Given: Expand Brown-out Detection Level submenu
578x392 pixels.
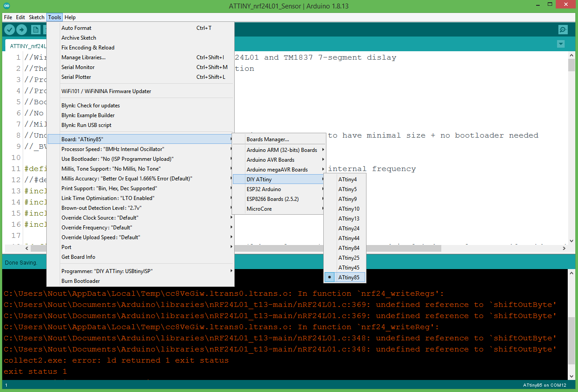Looking at the screenshot, I should (x=140, y=208).
